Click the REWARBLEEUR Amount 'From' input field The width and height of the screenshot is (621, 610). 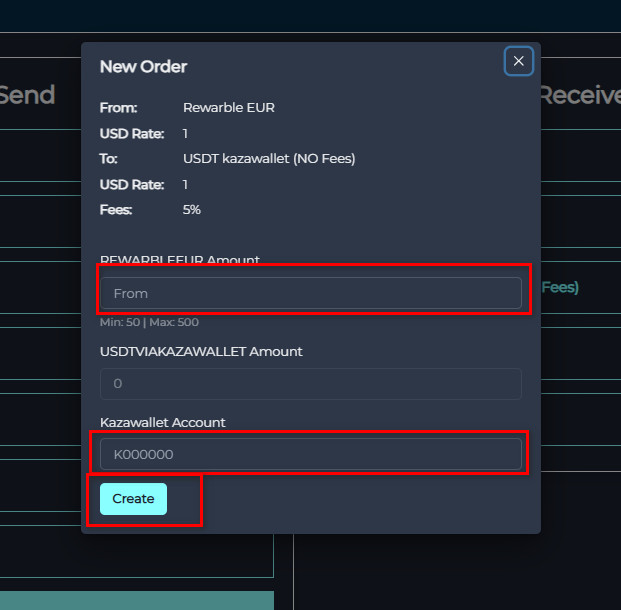point(311,293)
